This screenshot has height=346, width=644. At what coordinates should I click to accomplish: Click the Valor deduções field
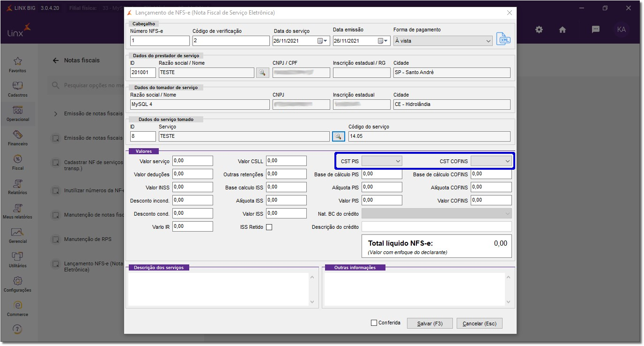[x=192, y=174]
